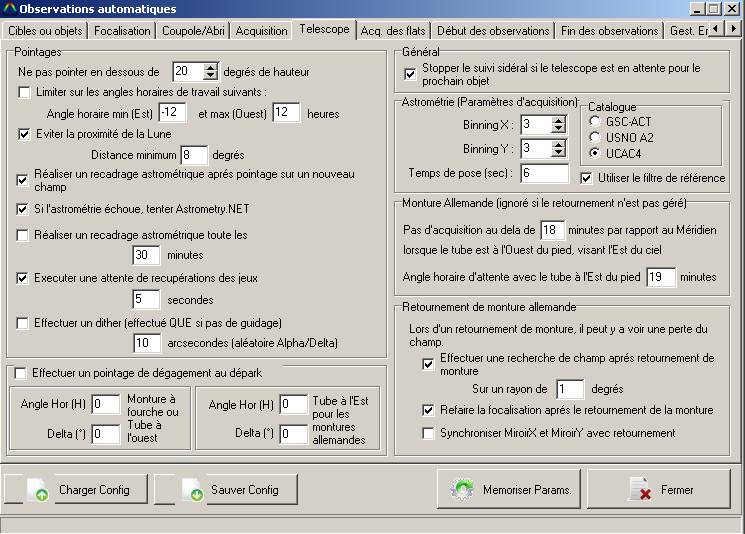The width and height of the screenshot is (745, 534).
Task: Check Synchroniser MiroirX et MiroirY avec retournement
Action: pos(429,433)
